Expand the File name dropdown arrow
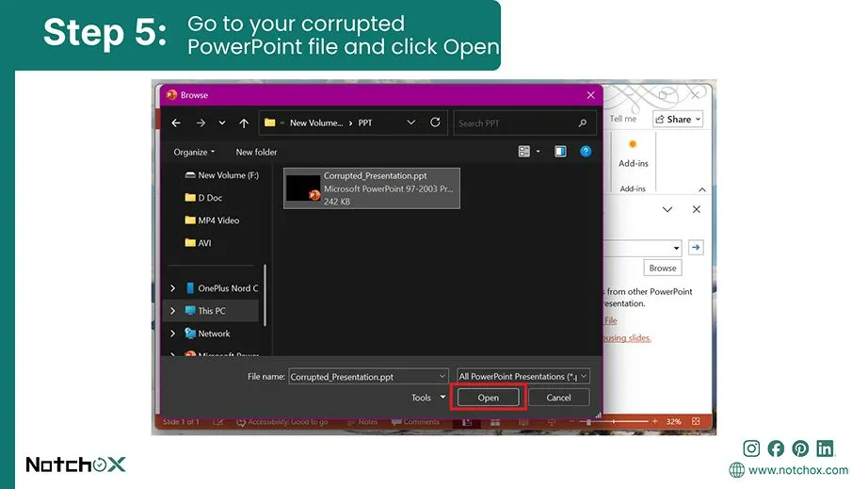Image resolution: width=868 pixels, height=489 pixels. pos(442,377)
